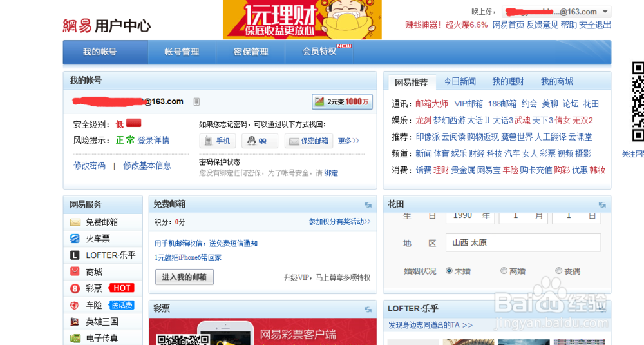Click the 魔兽世界 link
The width and height of the screenshot is (644, 345).
pos(516,137)
